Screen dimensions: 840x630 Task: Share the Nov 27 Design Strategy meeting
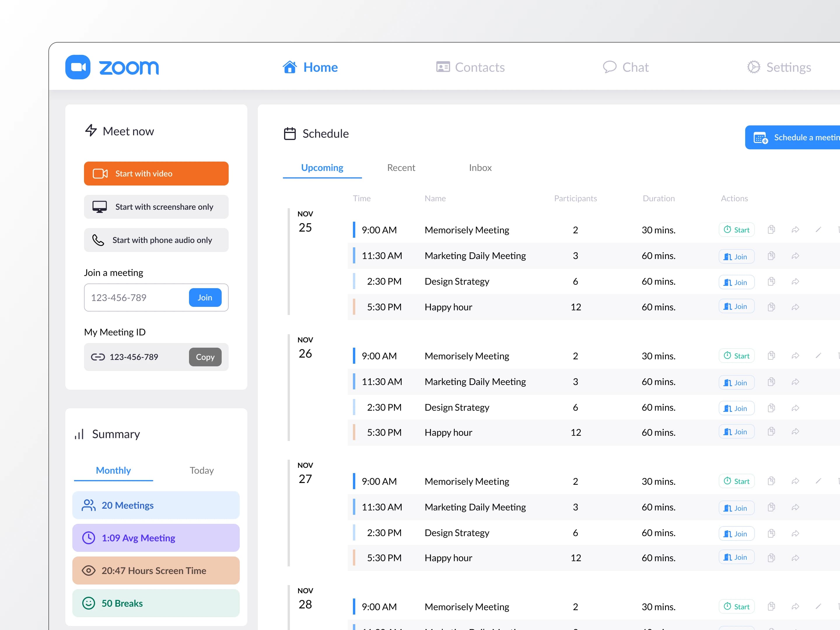click(795, 533)
